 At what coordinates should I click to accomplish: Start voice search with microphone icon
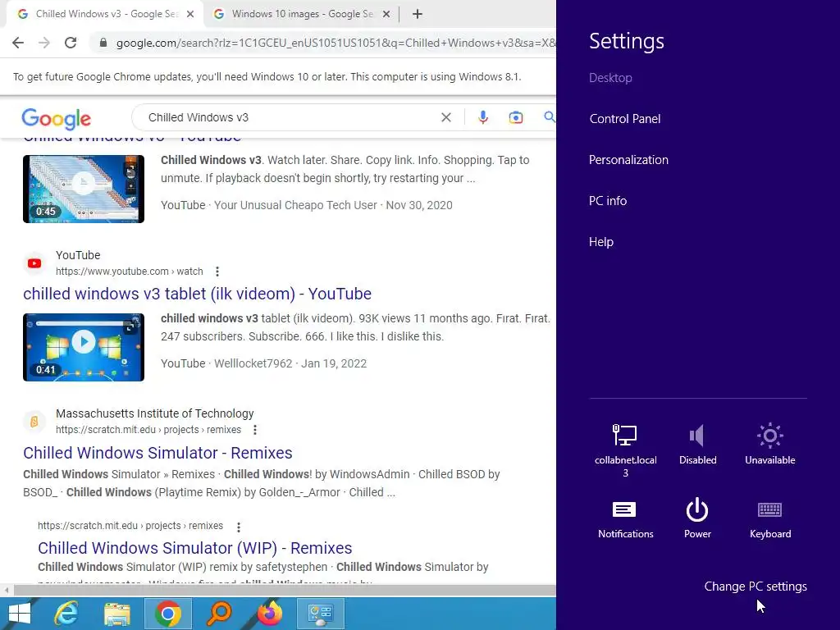click(482, 117)
